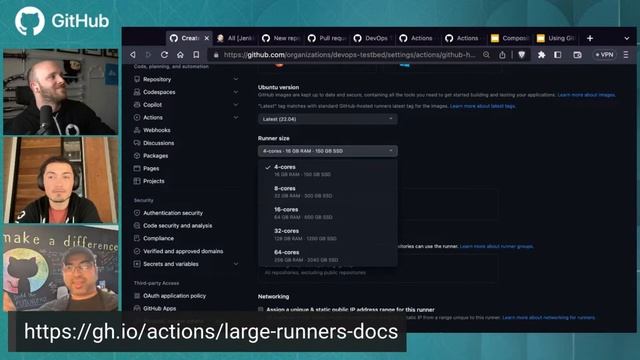Expand the Actions sidebar chevron
The image size is (640, 360).
(x=236, y=118)
